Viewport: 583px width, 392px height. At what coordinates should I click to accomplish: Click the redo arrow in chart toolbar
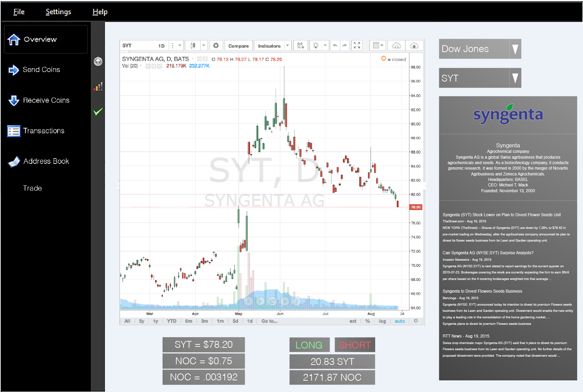point(344,46)
